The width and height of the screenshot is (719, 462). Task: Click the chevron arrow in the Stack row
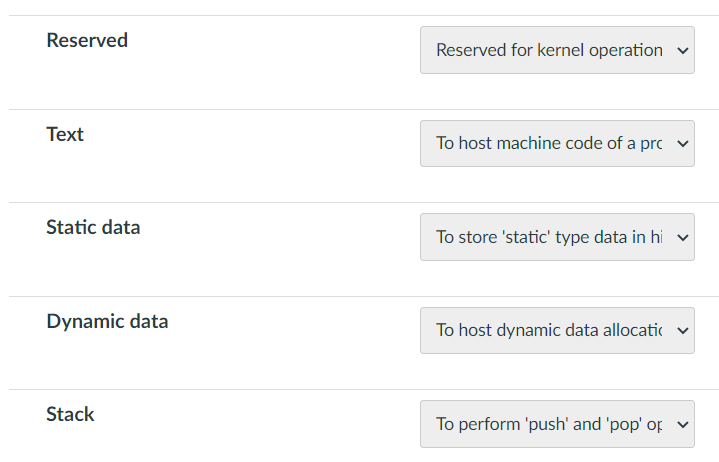point(683,424)
